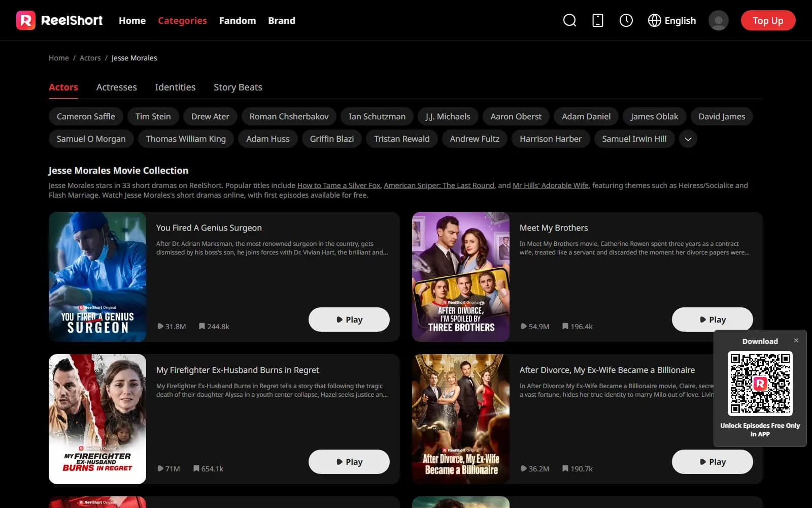Click the 71M views play icon
The image size is (812, 508).
pyautogui.click(x=160, y=468)
